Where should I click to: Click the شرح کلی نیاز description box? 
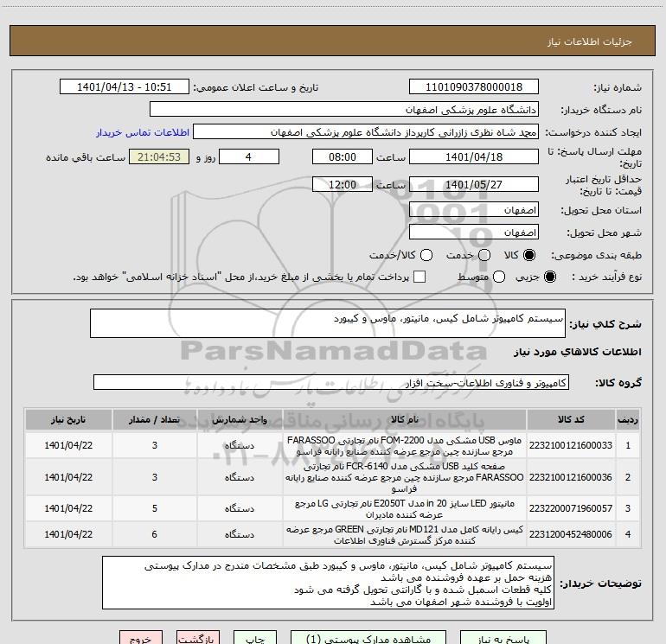(x=328, y=323)
